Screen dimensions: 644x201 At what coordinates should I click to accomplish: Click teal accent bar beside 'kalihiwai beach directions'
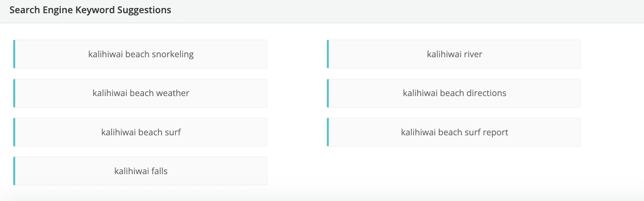coord(328,93)
